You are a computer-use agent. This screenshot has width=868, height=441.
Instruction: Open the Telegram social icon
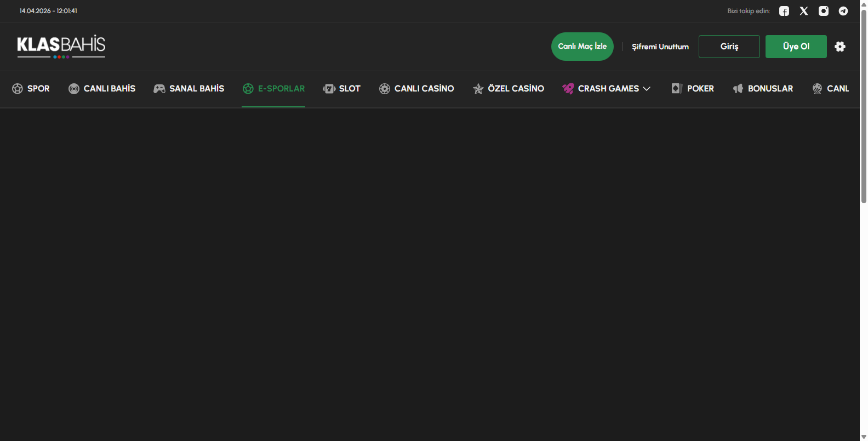(x=843, y=11)
